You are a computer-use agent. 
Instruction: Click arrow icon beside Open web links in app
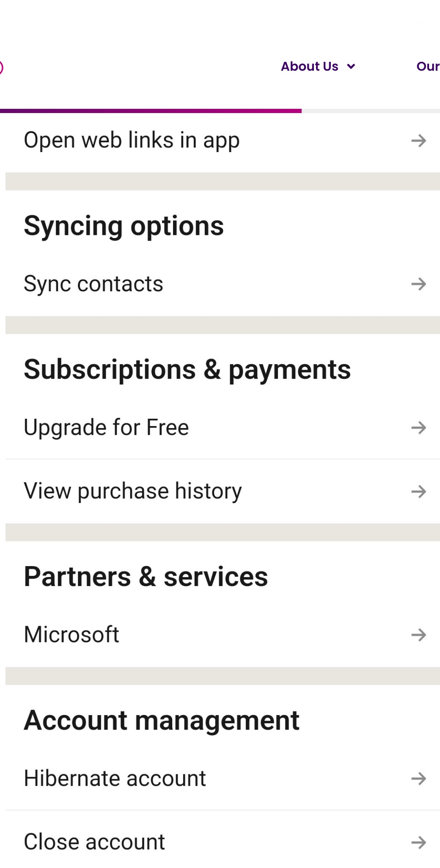coord(418,141)
